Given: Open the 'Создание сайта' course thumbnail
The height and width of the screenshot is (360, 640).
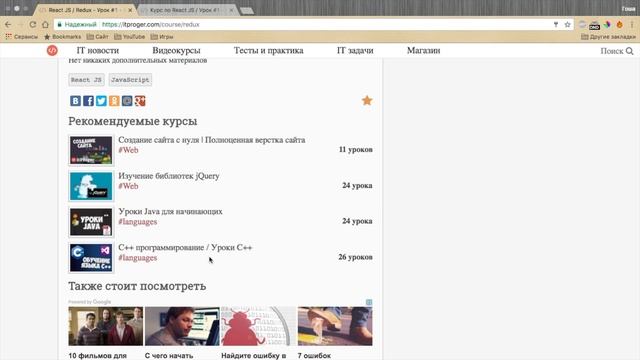Looking at the screenshot, I should [91, 151].
